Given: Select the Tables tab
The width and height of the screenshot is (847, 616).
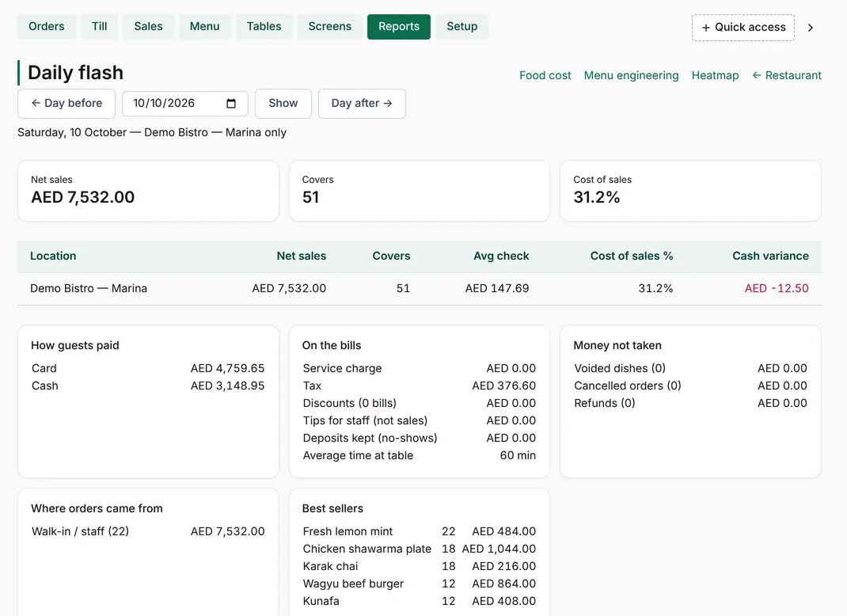Looking at the screenshot, I should tap(264, 26).
